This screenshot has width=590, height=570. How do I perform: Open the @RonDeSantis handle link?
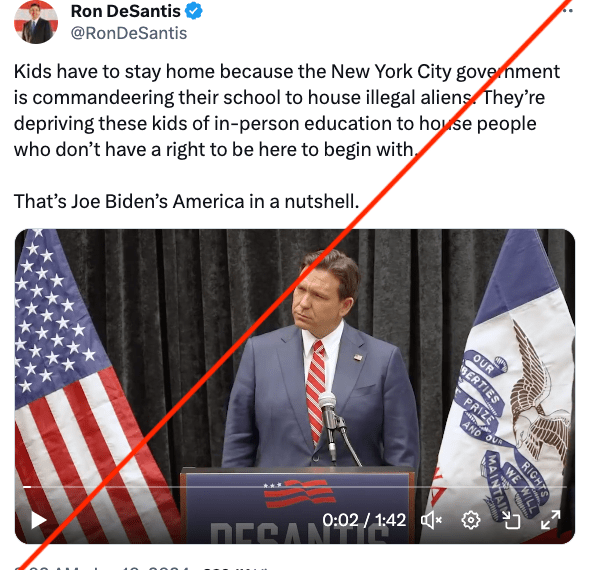coord(129,33)
